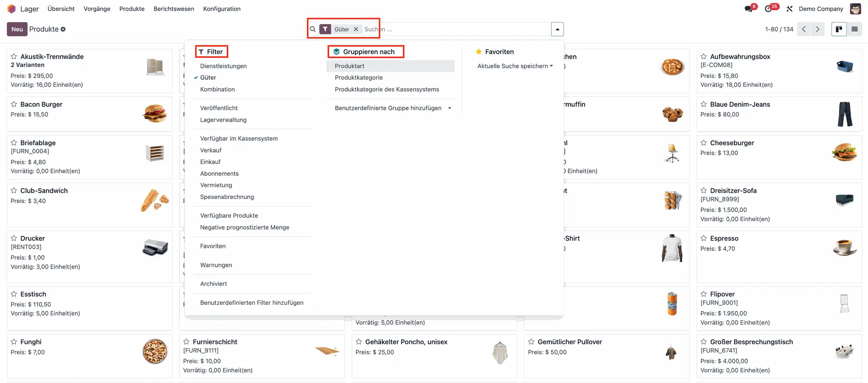Screen dimensions: 868x383
Task: Open the Demo Company switcher
Action: point(821,9)
